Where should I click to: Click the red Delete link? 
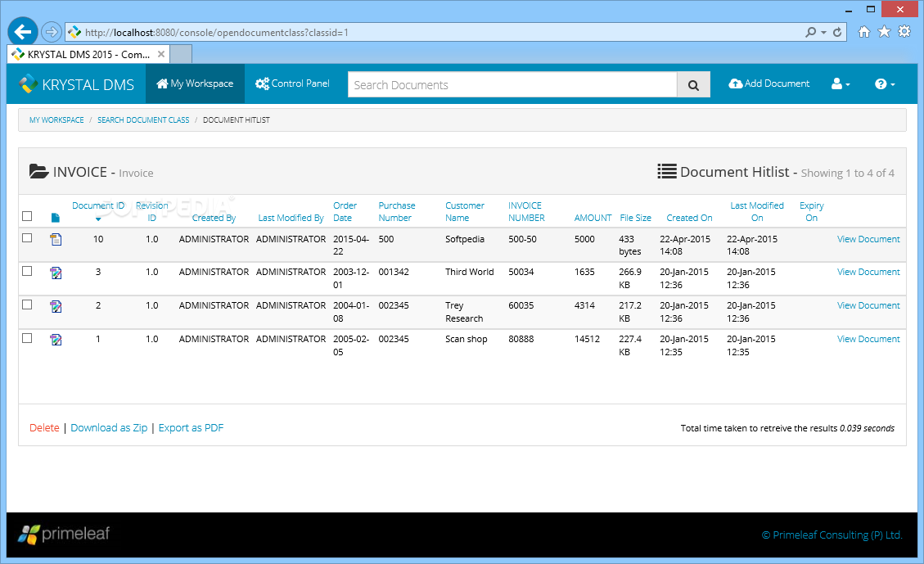coord(44,428)
